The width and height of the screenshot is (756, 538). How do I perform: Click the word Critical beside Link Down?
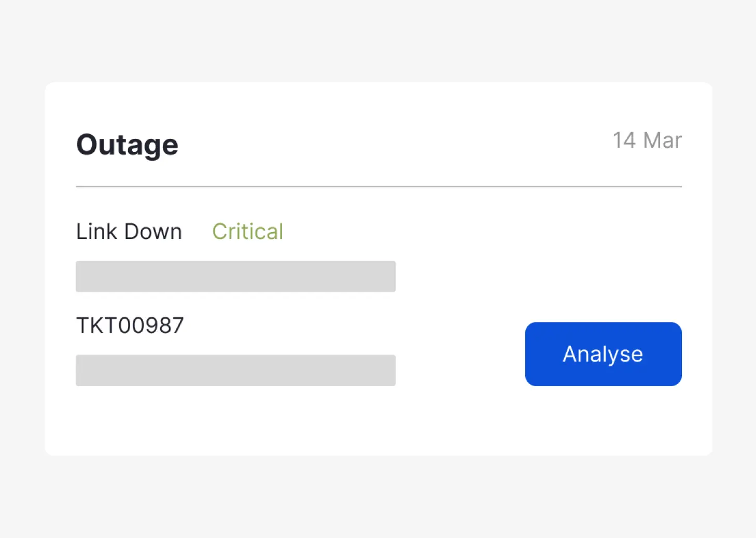[248, 232]
